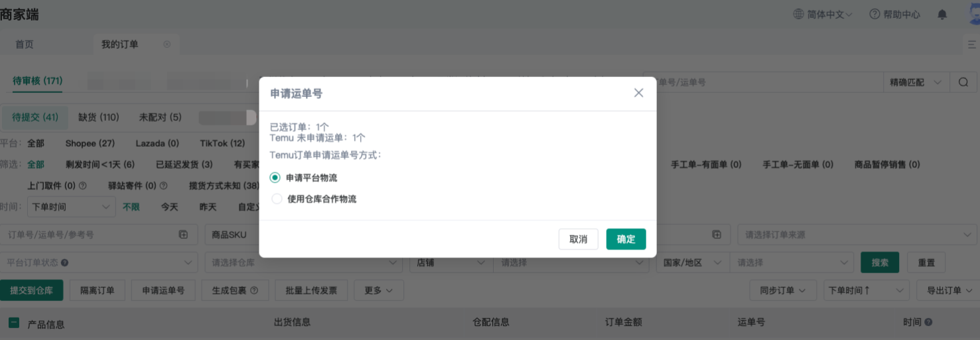The width and height of the screenshot is (980, 340).
Task: Open the tab list menu icon
Action: 972,44
